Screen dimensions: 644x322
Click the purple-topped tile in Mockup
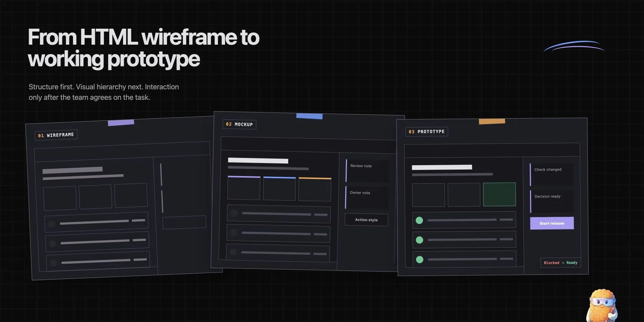coord(244,188)
